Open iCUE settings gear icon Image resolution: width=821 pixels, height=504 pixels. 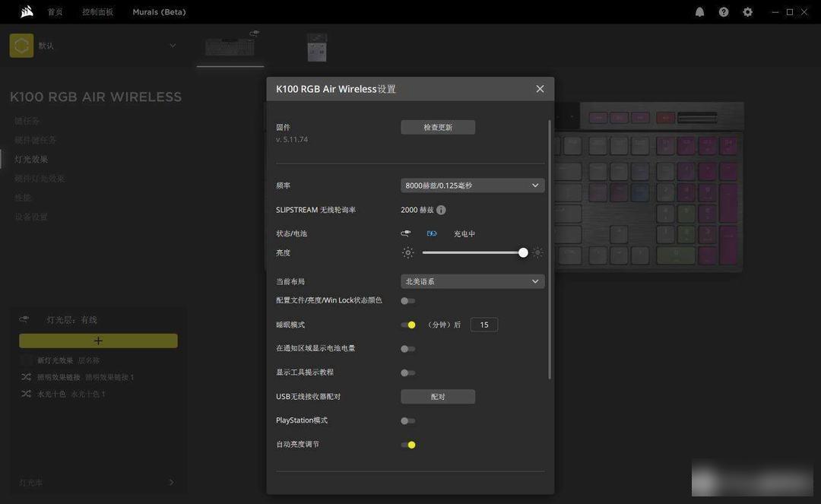click(x=748, y=12)
